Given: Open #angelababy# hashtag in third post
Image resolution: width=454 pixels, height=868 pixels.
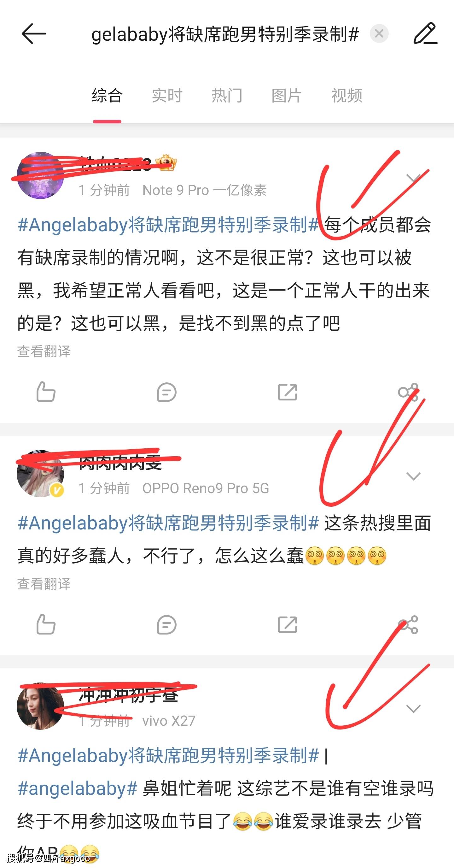Looking at the screenshot, I should coord(78,788).
